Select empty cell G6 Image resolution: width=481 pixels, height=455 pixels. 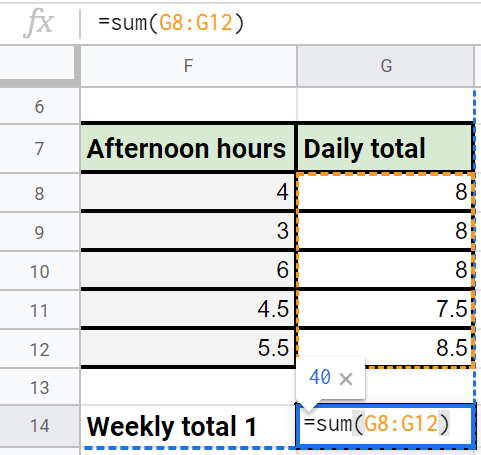click(x=385, y=105)
